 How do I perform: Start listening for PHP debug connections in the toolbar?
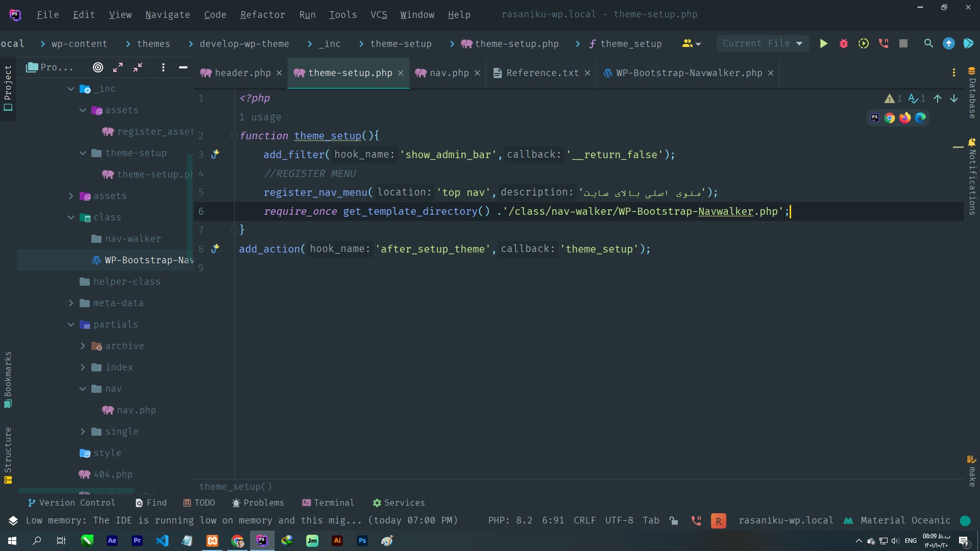884,44
